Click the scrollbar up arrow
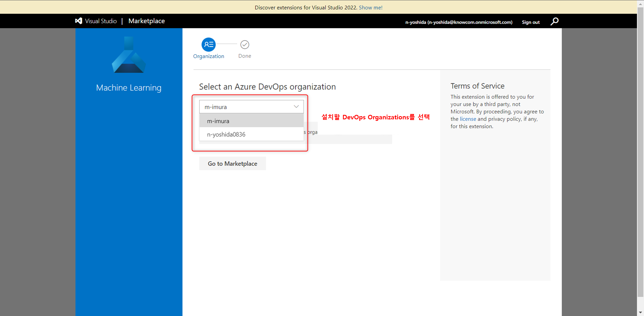The width and height of the screenshot is (644, 316). [640, 4]
